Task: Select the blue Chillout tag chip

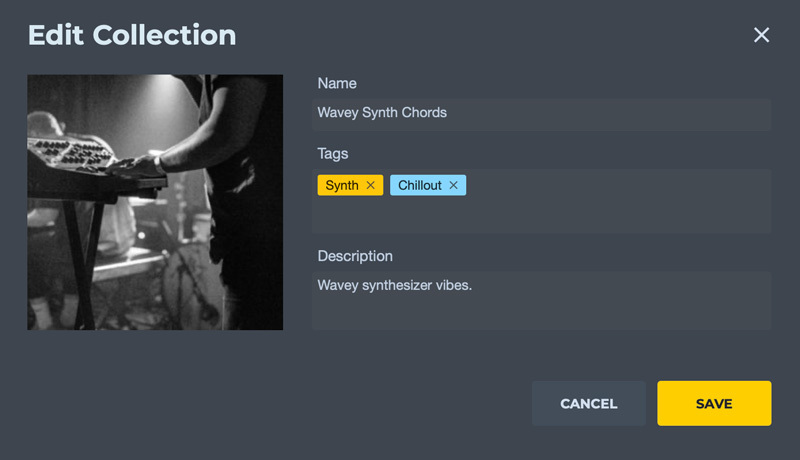Action: [420, 186]
